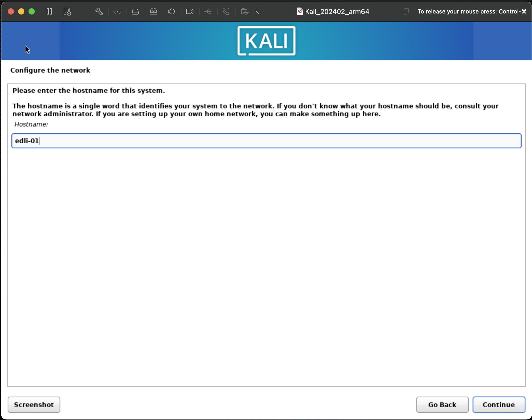Image resolution: width=532 pixels, height=420 pixels.
Task: Click the network/ethernet icon
Action: [x=117, y=12]
